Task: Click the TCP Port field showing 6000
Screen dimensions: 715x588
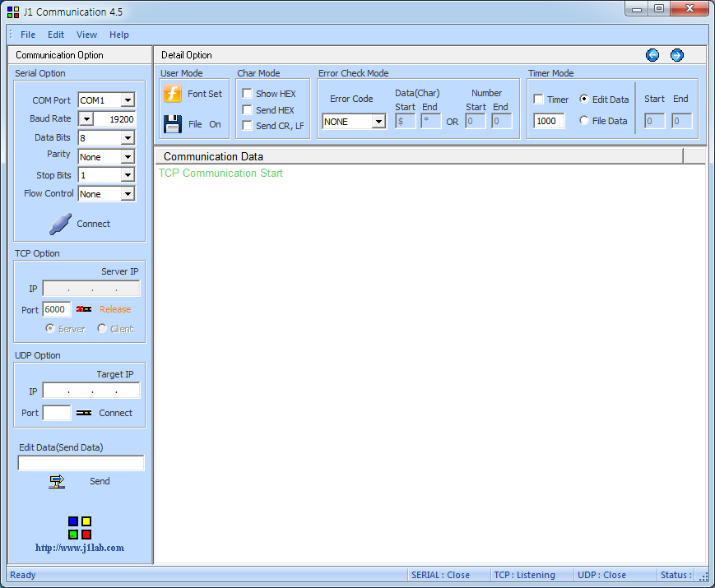Action: [x=57, y=309]
